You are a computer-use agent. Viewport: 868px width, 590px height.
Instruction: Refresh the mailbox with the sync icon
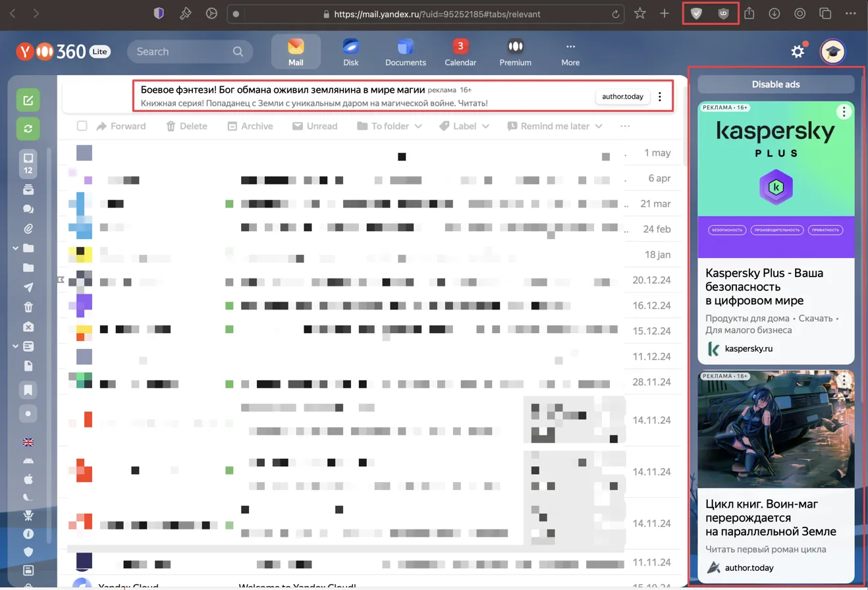[x=28, y=128]
